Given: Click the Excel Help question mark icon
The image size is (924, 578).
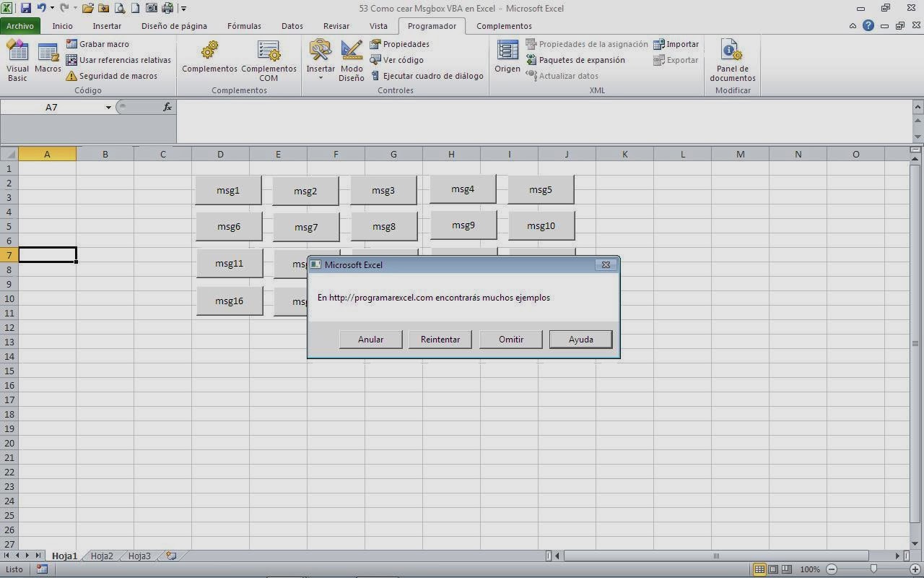Looking at the screenshot, I should point(868,25).
